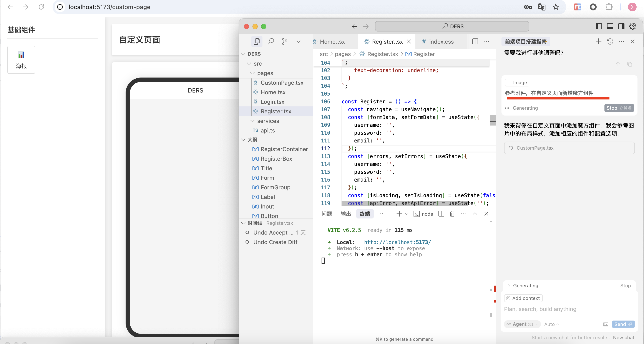Toggle the bottom panel visibility
644x344 pixels.
610,26
